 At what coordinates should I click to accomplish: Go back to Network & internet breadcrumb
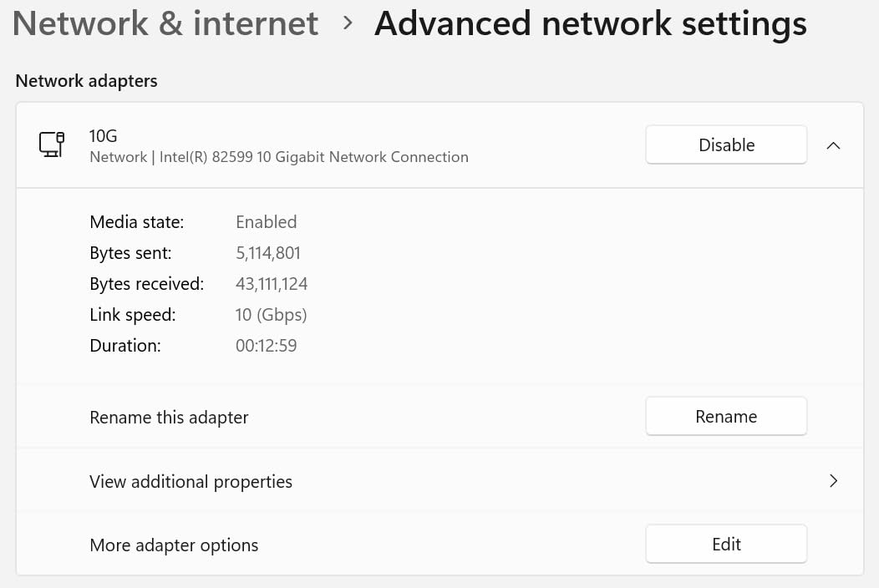[x=165, y=23]
